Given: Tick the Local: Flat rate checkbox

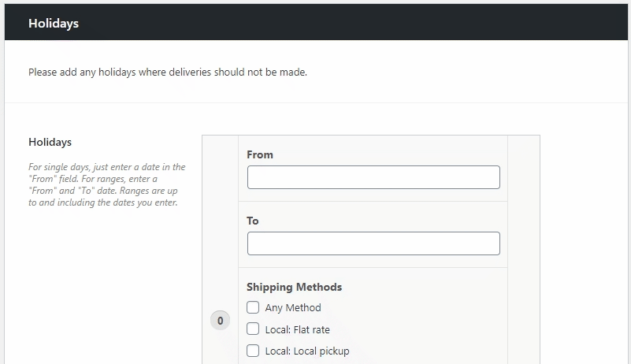Looking at the screenshot, I should coord(253,329).
